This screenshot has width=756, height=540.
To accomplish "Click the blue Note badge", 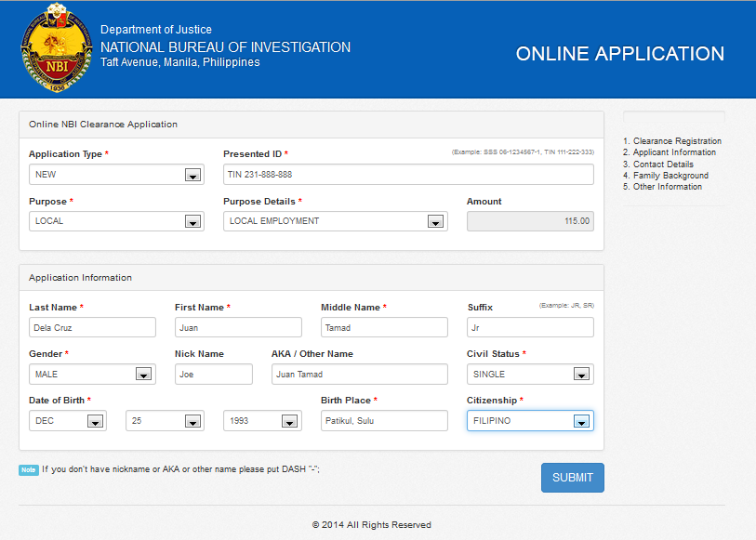I will click(x=29, y=469).
